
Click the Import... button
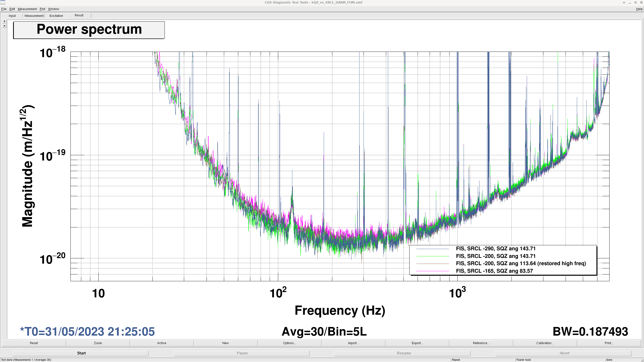pyautogui.click(x=353, y=343)
